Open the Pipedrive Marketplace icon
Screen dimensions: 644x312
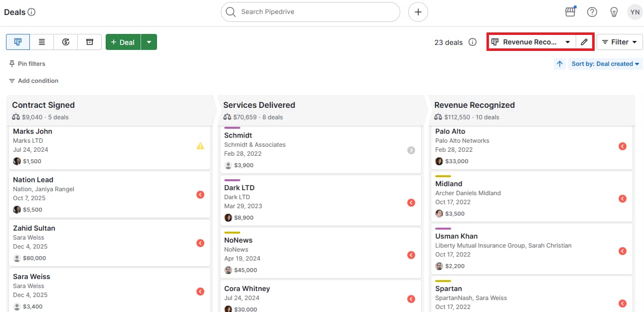pos(570,11)
